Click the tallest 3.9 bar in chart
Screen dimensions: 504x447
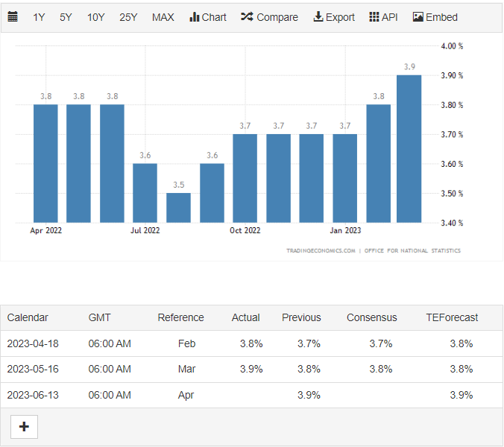409,149
